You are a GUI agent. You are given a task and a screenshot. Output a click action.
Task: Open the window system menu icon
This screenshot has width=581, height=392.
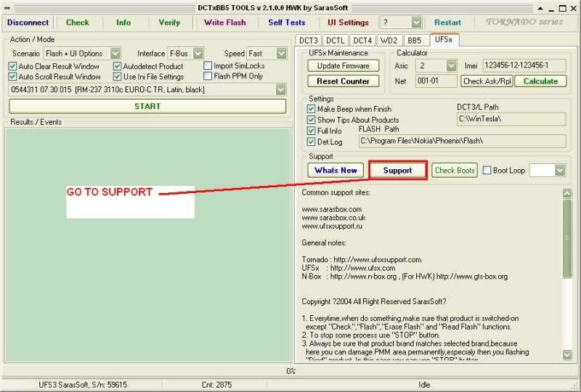click(x=7, y=8)
